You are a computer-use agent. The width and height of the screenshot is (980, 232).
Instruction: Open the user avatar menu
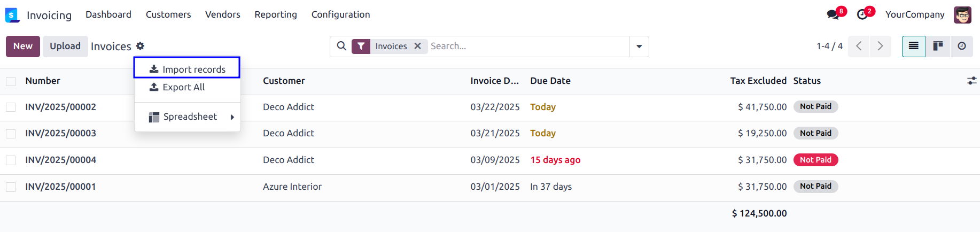pyautogui.click(x=962, y=15)
